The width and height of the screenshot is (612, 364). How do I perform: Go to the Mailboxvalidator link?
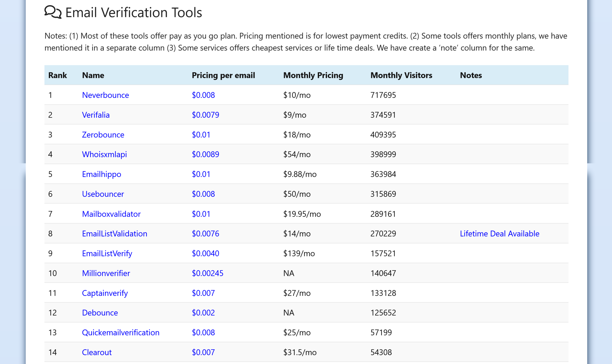pos(111,214)
